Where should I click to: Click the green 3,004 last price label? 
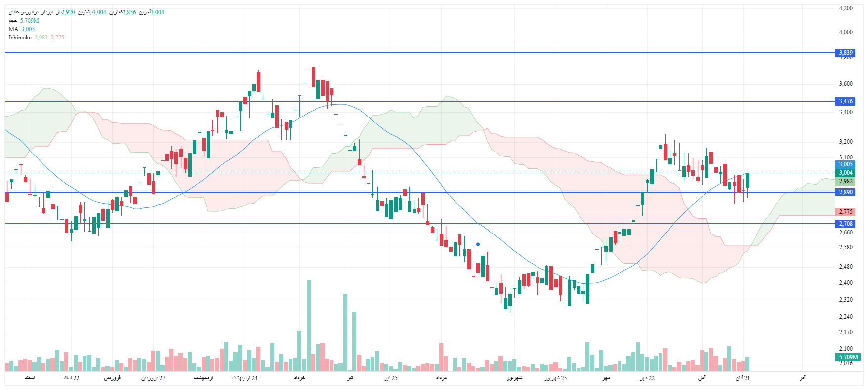(x=846, y=173)
